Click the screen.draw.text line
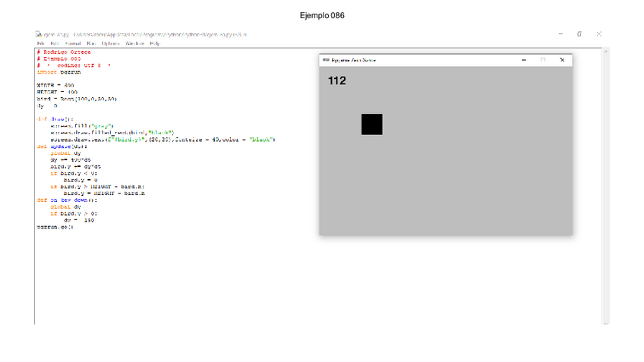Image resolution: width=644 pixels, height=362 pixels. click(x=163, y=140)
